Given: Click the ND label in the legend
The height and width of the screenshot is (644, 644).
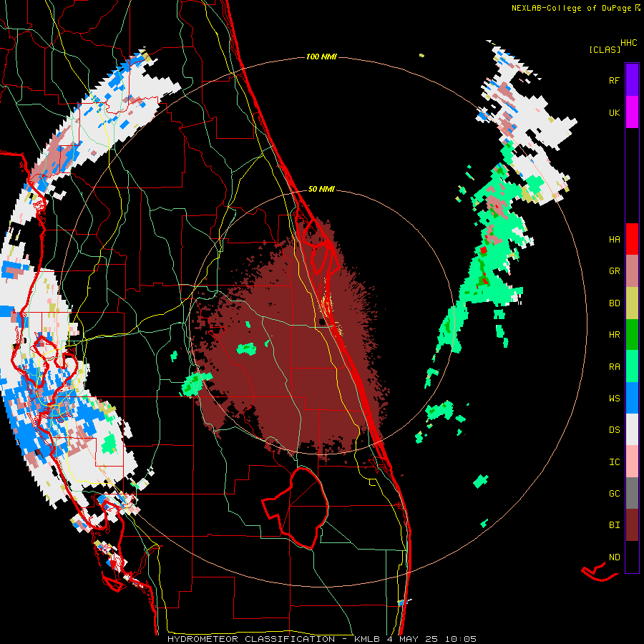Looking at the screenshot, I should (x=614, y=557).
